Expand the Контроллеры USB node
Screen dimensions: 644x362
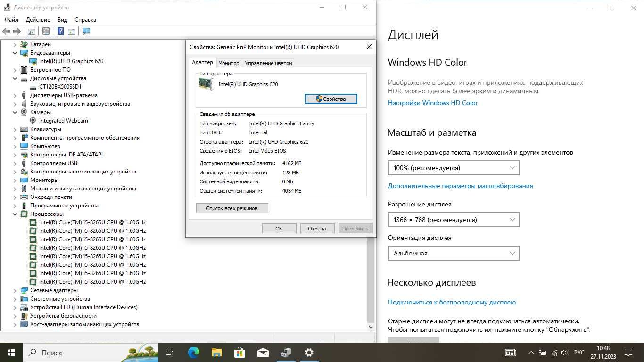15,163
